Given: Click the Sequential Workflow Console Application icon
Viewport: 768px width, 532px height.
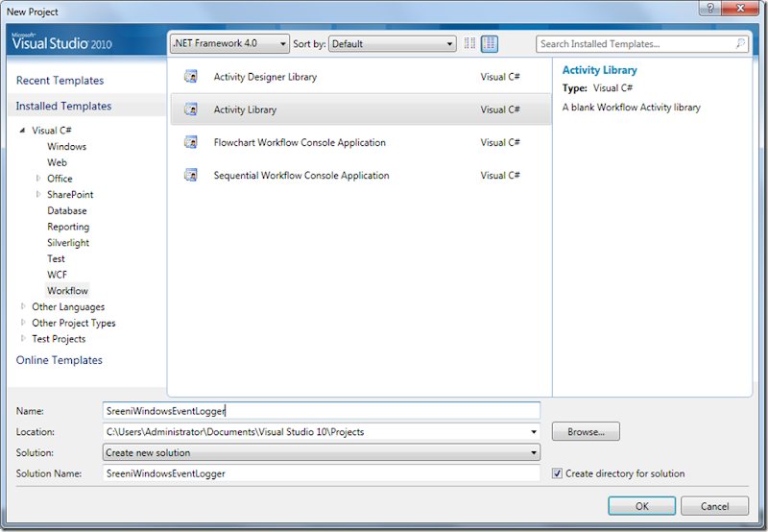Looking at the screenshot, I should 190,175.
